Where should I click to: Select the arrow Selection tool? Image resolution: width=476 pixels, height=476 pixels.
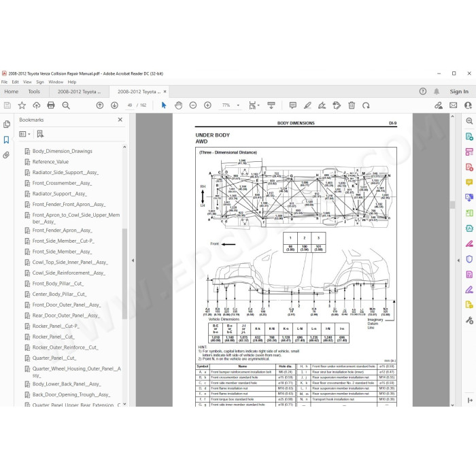[164, 105]
